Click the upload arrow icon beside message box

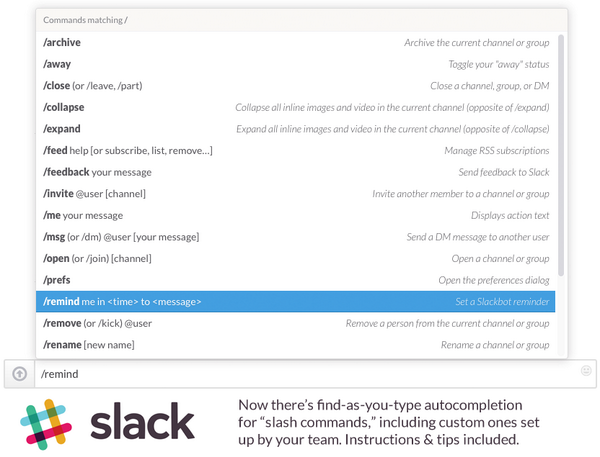coord(19,374)
